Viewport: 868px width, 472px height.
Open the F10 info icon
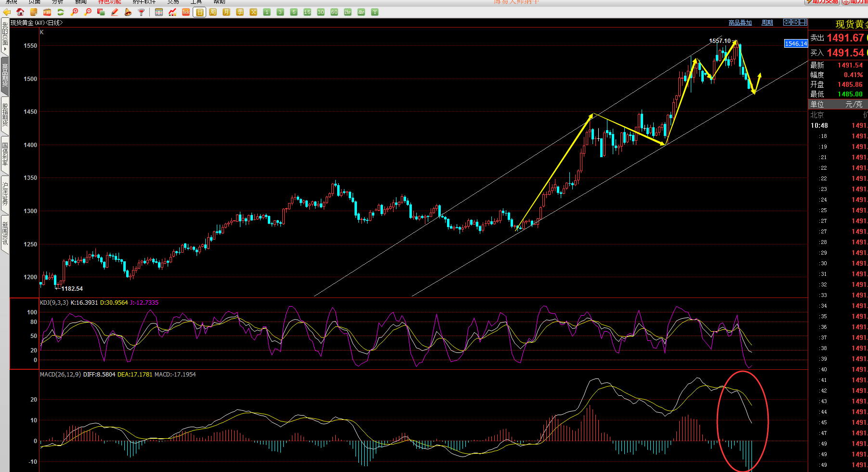47,12
